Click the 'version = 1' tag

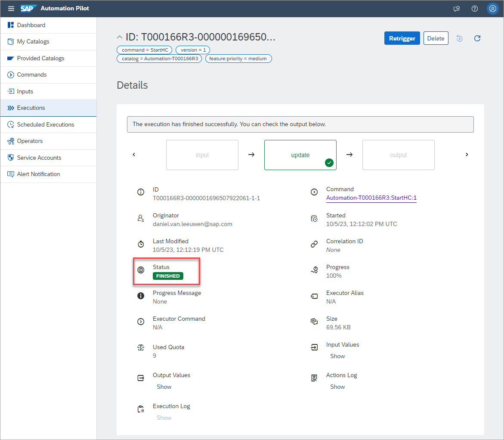click(x=193, y=50)
